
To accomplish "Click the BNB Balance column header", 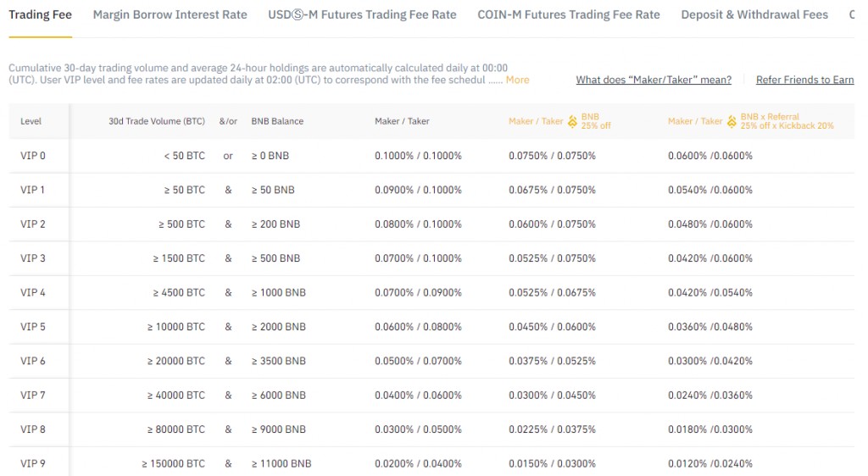I will [277, 121].
